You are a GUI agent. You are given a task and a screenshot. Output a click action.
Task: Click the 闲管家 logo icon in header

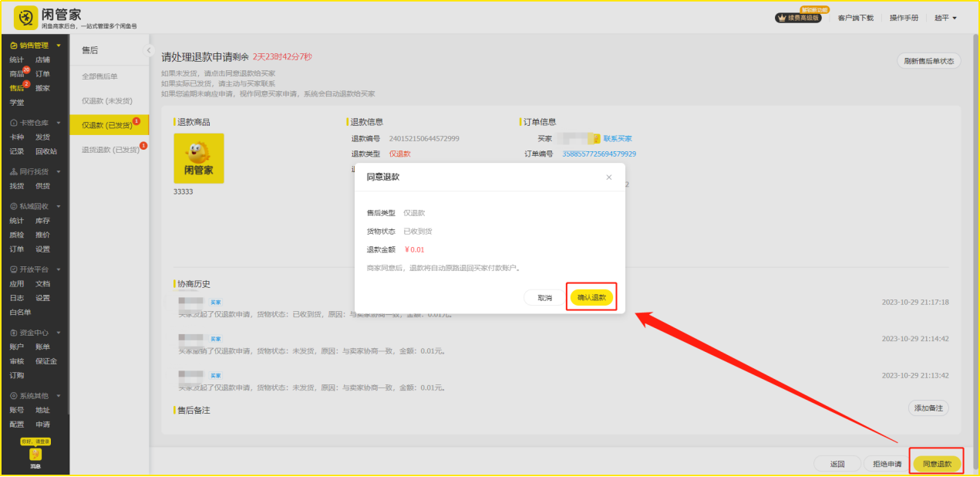(x=26, y=18)
